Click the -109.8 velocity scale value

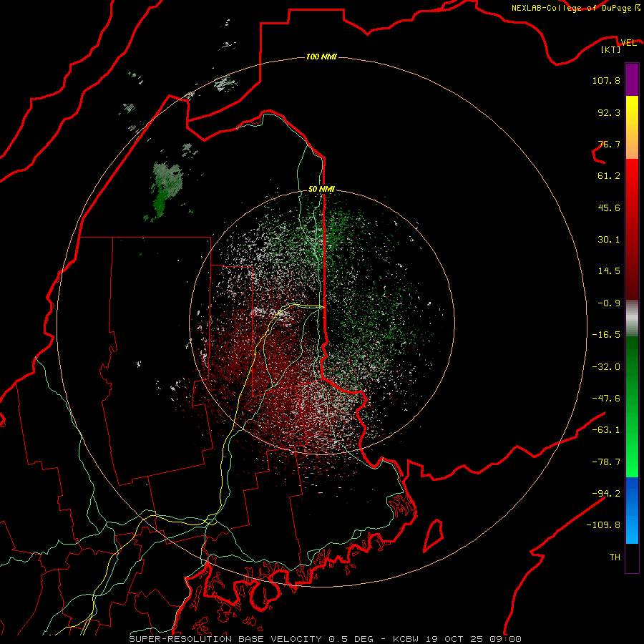pos(603,525)
